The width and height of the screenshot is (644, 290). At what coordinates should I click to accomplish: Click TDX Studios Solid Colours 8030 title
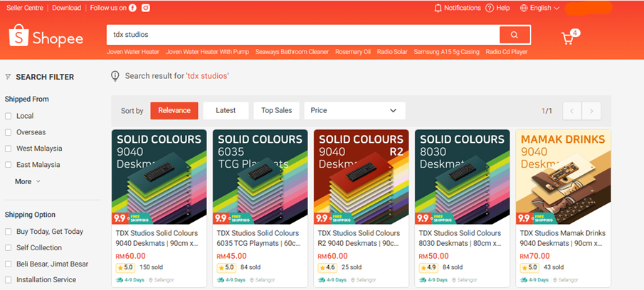[x=460, y=238]
